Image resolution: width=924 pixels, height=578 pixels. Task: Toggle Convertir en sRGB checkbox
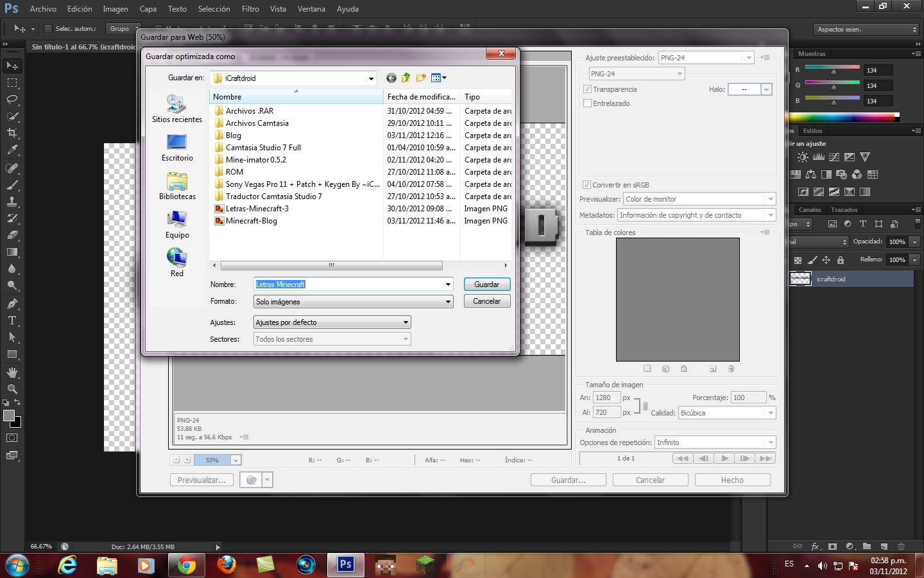(x=586, y=185)
